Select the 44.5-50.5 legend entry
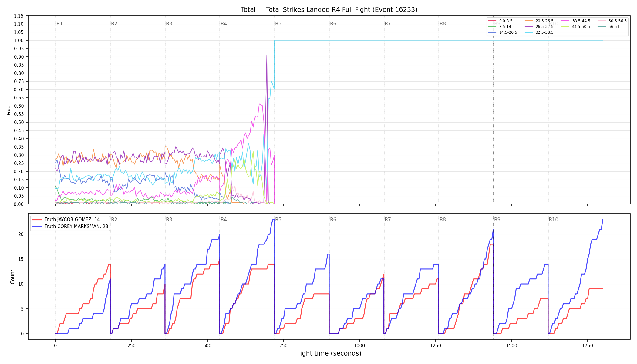This screenshot has width=637, height=364. coord(576,27)
